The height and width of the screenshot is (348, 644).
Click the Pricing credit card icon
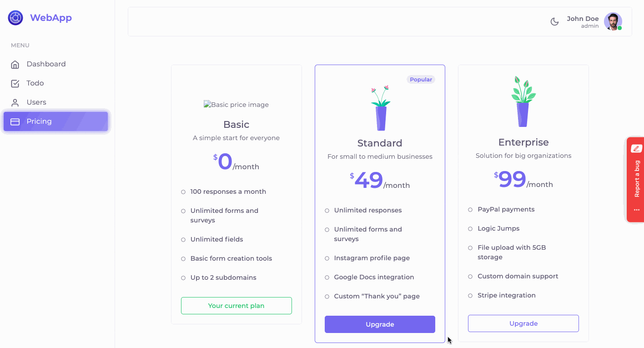pos(15,122)
